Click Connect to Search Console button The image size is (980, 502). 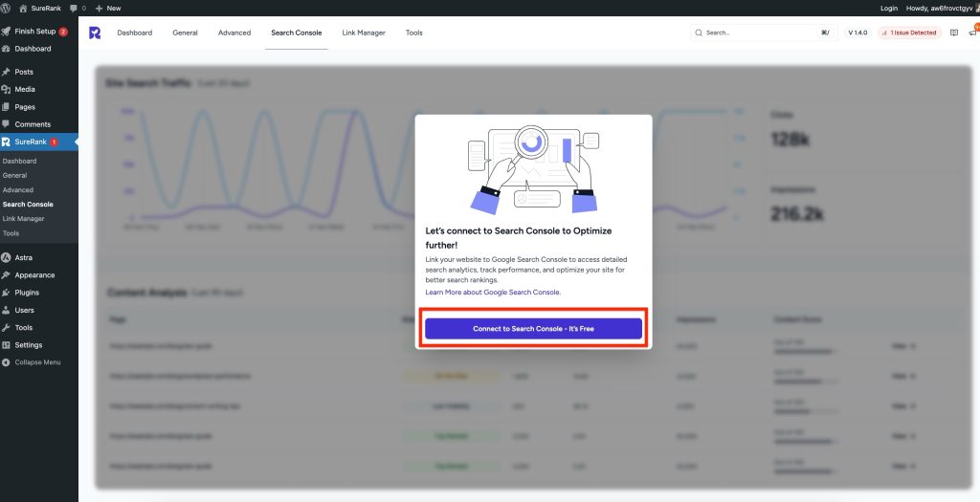click(533, 328)
